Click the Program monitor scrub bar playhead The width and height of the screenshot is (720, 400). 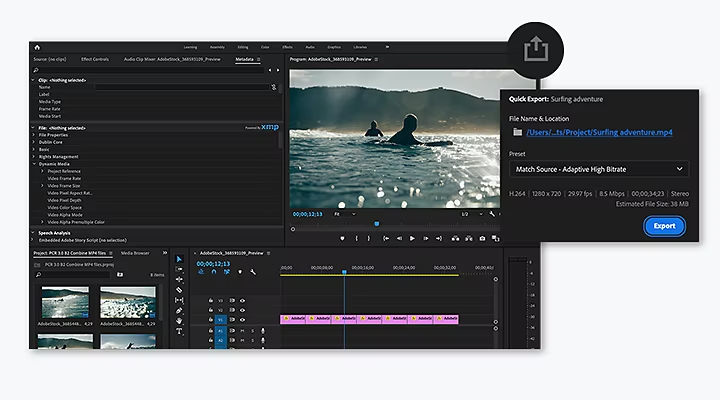pyautogui.click(x=376, y=224)
